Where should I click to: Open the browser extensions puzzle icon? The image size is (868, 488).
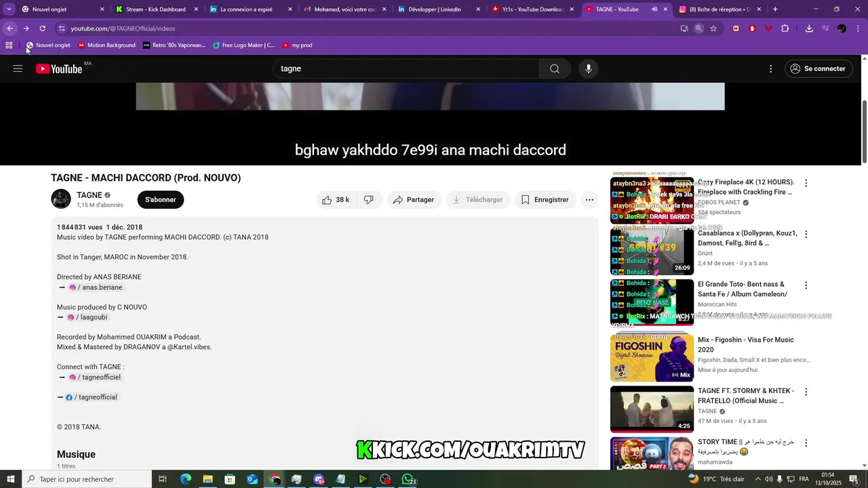coord(785,28)
